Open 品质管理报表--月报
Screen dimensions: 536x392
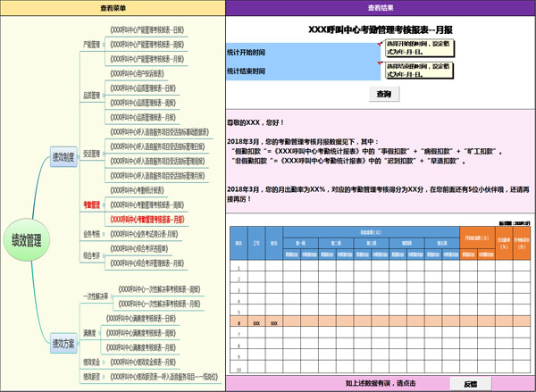143,118
